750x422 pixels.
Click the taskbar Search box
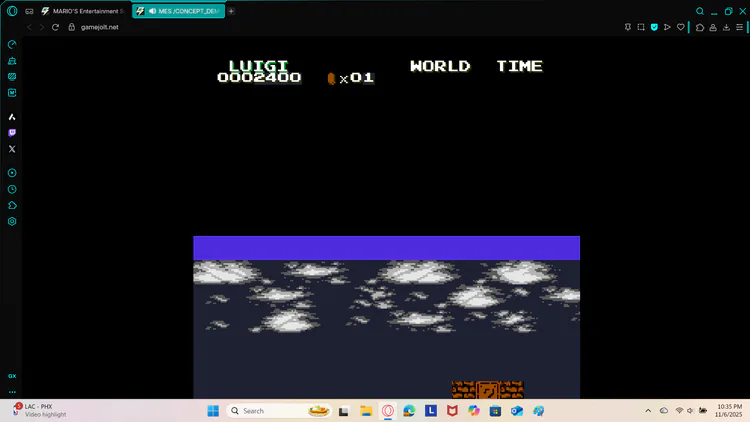(279, 411)
